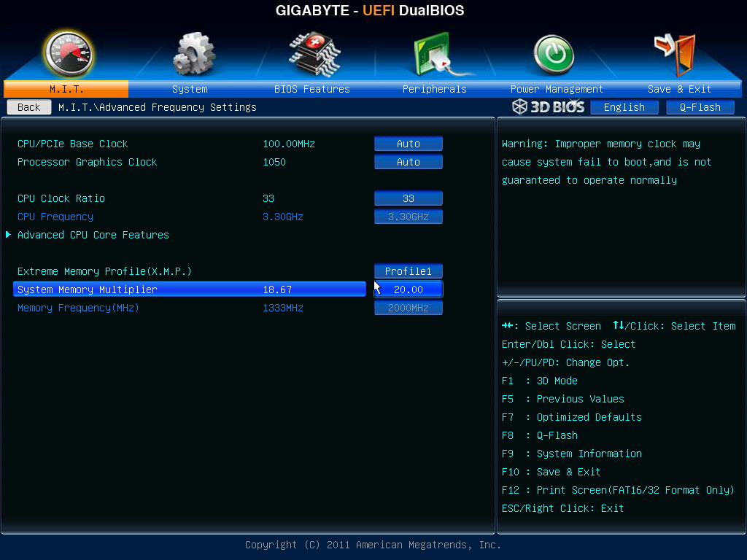Open System via the gears icon
The width and height of the screenshot is (747, 560).
(193, 54)
